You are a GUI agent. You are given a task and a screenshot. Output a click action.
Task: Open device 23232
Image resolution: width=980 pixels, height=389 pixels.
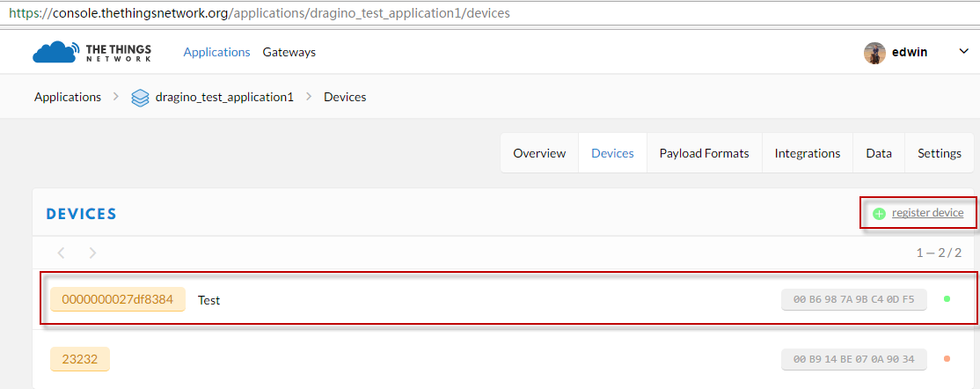pos(80,359)
